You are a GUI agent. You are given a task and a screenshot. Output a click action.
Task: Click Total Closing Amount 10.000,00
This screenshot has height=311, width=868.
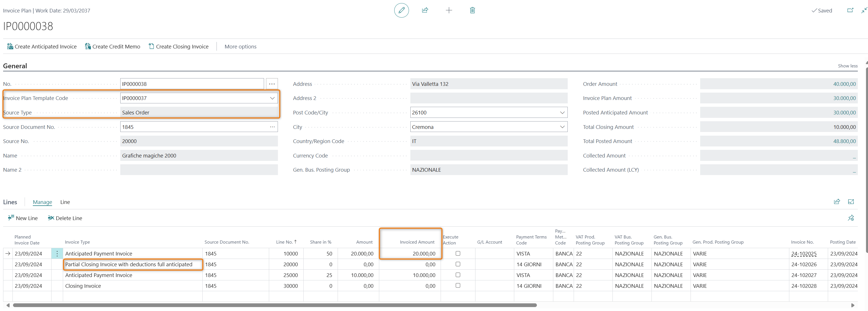coord(778,127)
